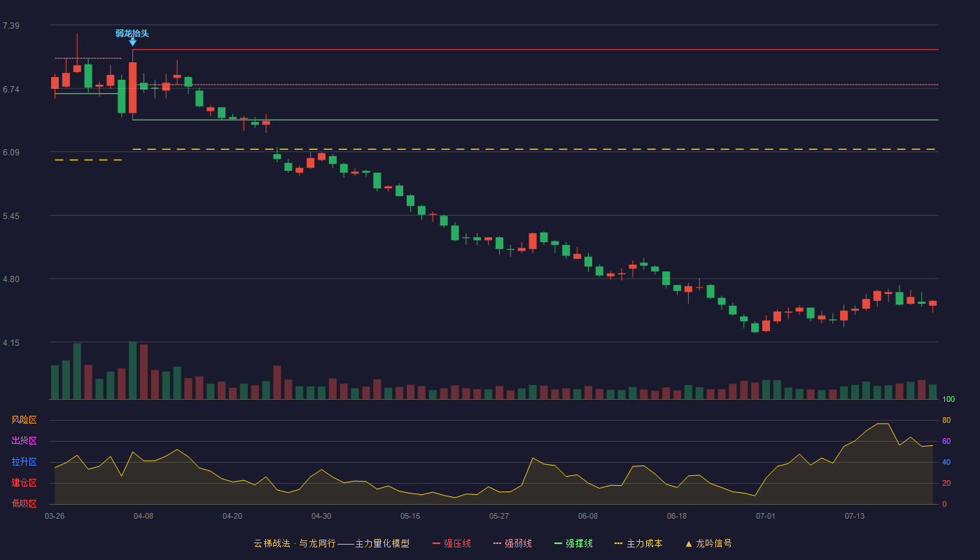Click the long yellow dashed 主力成本 line on chart

point(535,149)
